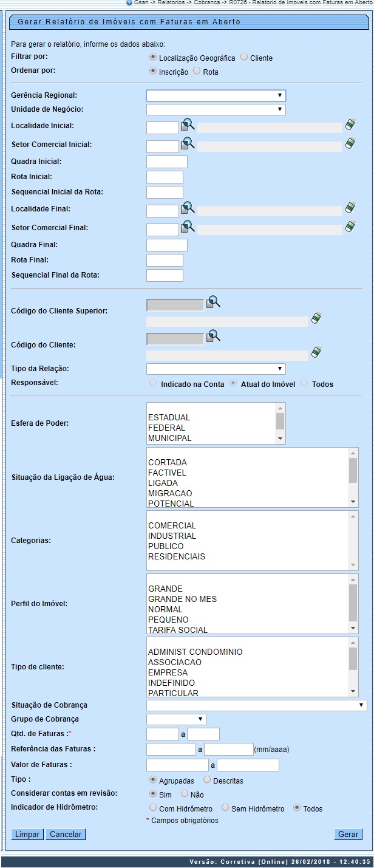Screen dimensions: 374x868
Task: Expand Situação de Cobrança dropdown
Action: [256, 705]
